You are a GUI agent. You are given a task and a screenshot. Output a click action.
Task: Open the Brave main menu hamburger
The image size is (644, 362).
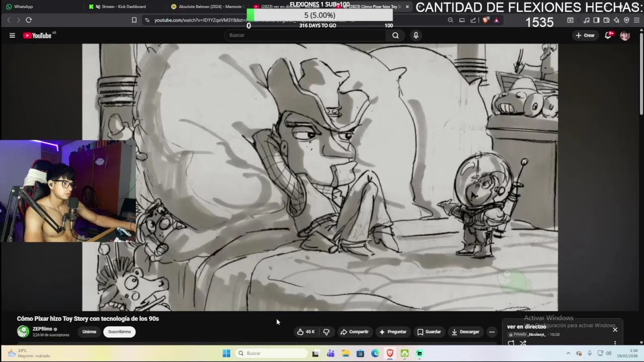[x=637, y=20]
